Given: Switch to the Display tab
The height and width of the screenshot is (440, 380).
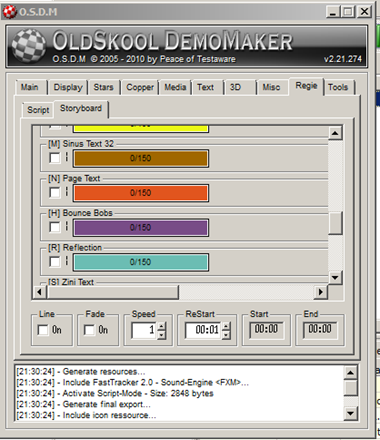Looking at the screenshot, I should (68, 87).
